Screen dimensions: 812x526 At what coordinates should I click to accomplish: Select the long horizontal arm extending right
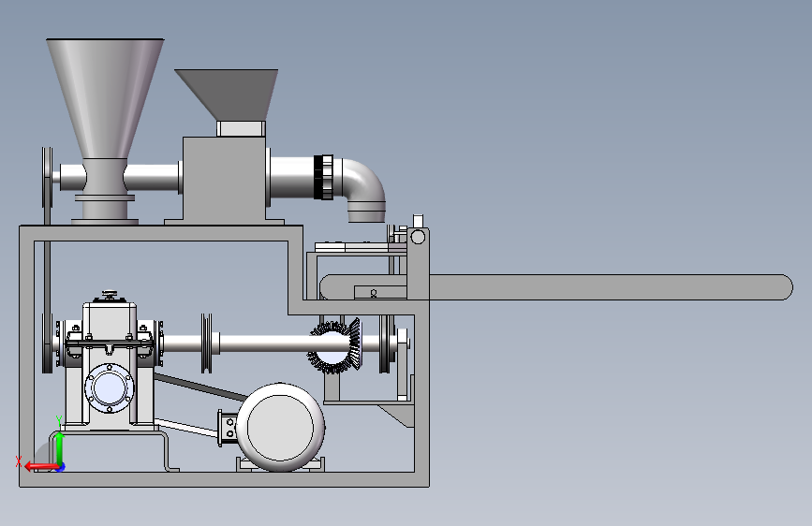click(x=611, y=286)
